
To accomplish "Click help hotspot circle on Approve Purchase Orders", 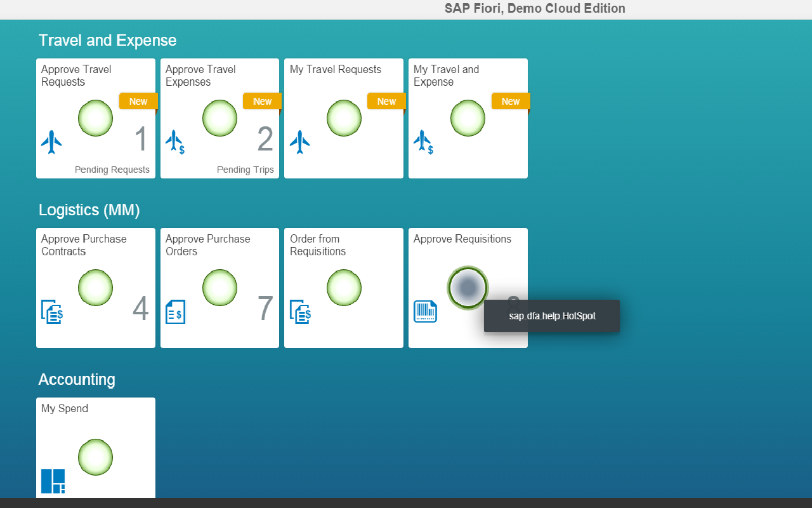I will [220, 288].
